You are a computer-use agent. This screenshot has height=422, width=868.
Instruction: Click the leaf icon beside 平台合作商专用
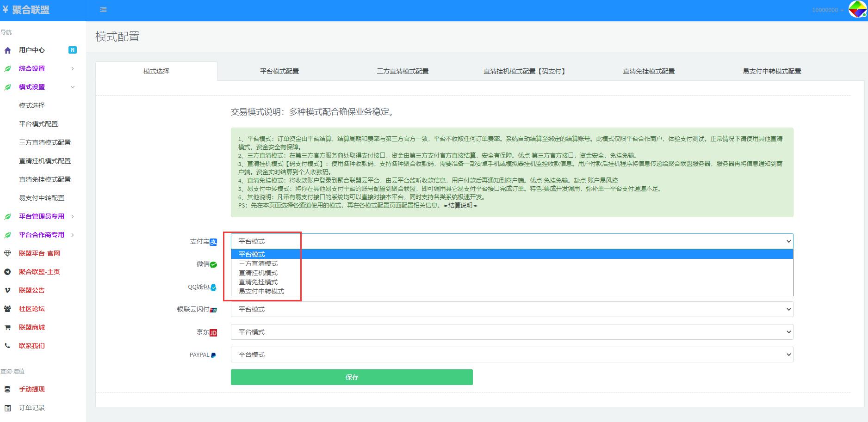pos(7,235)
